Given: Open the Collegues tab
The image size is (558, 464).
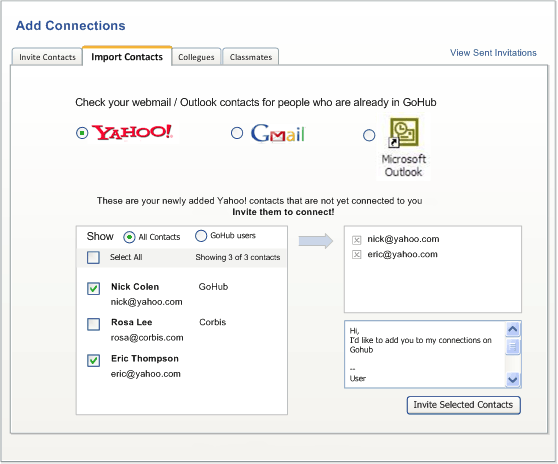Looking at the screenshot, I should (196, 57).
